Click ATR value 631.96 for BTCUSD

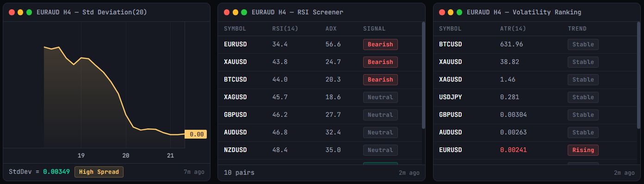point(512,44)
